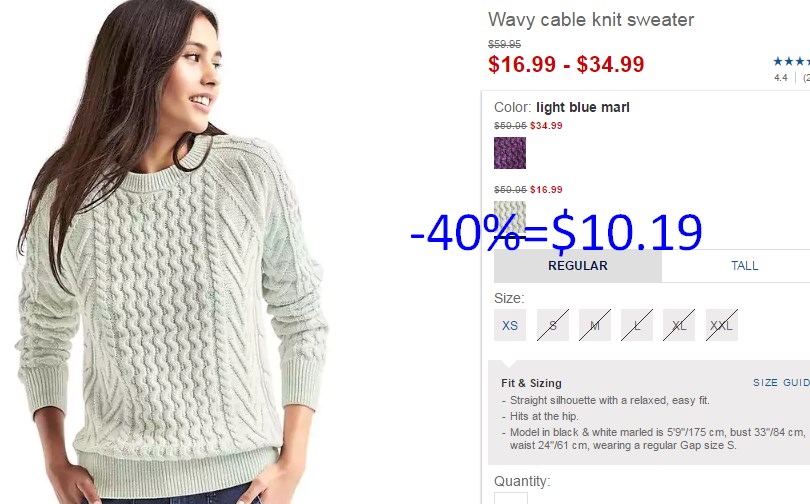Choose crossed-out size XL
The image size is (810, 504).
click(x=679, y=325)
